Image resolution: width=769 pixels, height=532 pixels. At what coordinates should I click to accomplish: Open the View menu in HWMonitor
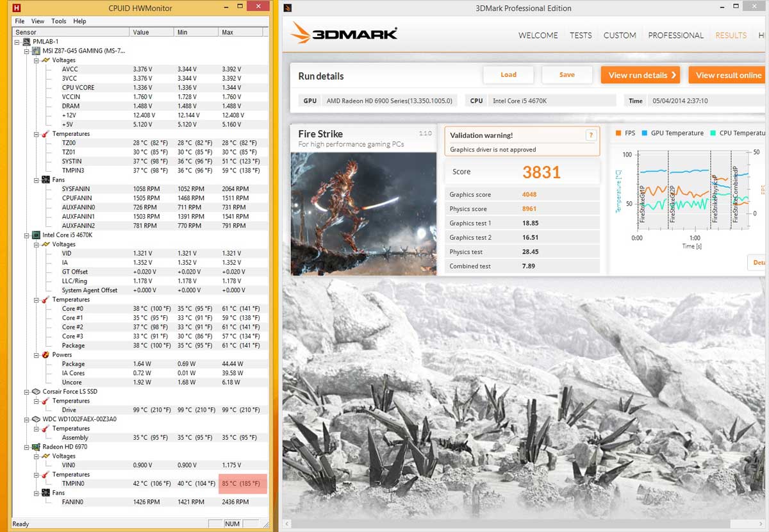[38, 21]
